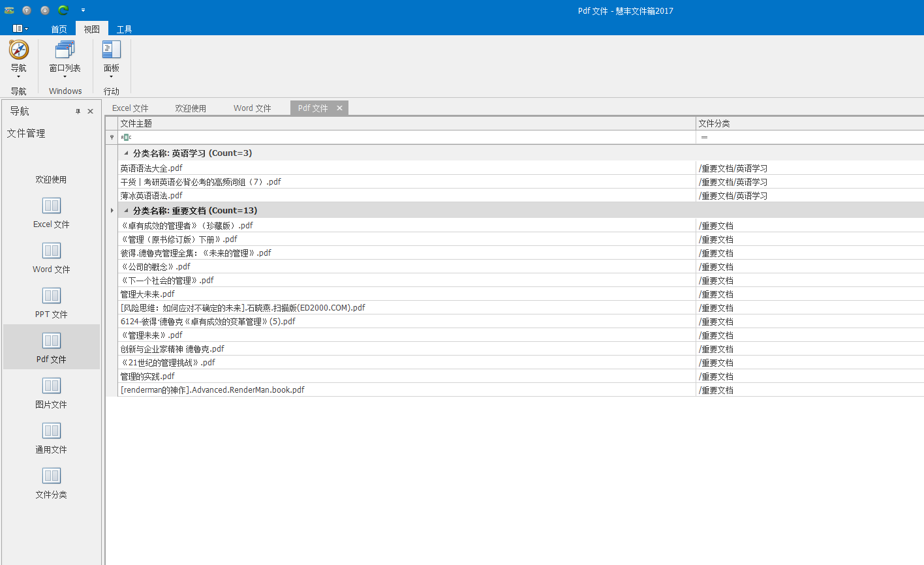Open the 窗口列表 windows icon menu
The image size is (924, 565).
(65, 50)
